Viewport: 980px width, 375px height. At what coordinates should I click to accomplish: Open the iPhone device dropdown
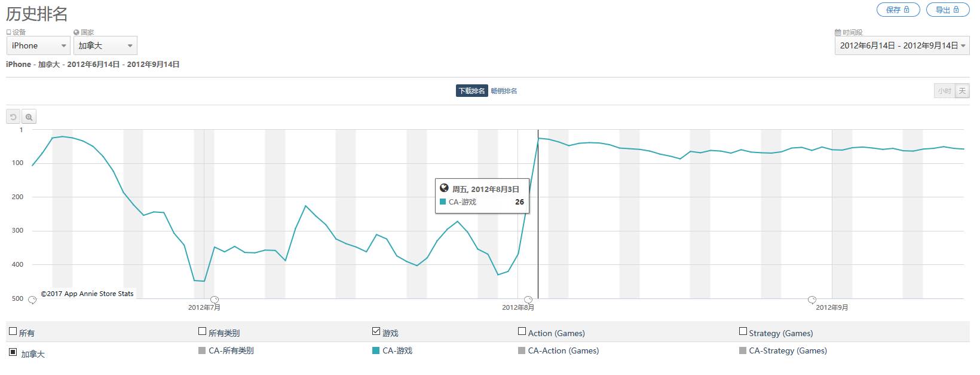click(x=38, y=45)
